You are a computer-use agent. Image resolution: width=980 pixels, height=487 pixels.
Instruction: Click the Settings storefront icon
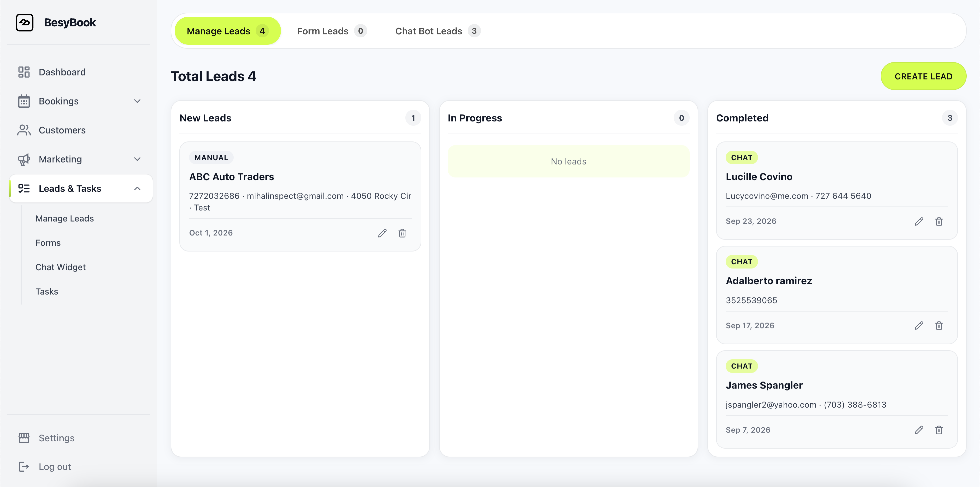point(24,438)
